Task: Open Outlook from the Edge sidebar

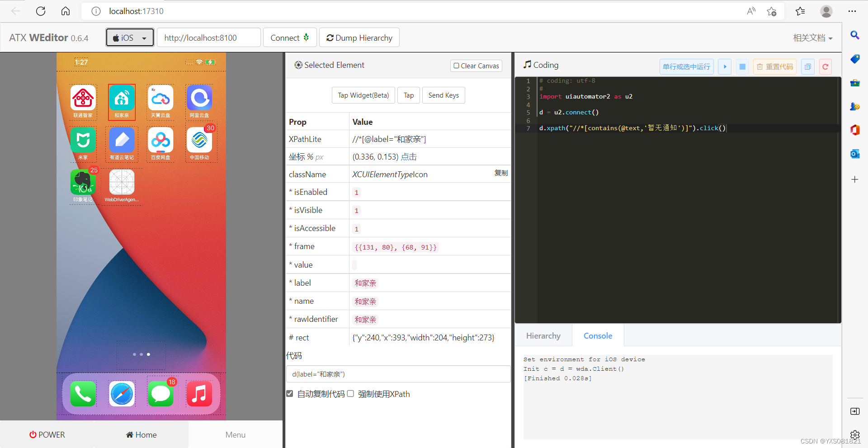Action: (854, 154)
